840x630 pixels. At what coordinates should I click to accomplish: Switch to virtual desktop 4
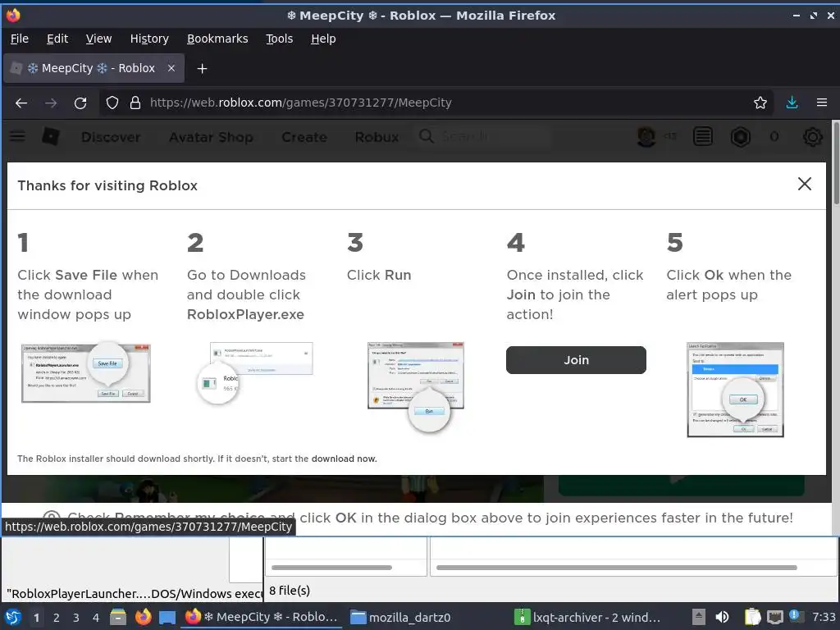(x=96, y=617)
